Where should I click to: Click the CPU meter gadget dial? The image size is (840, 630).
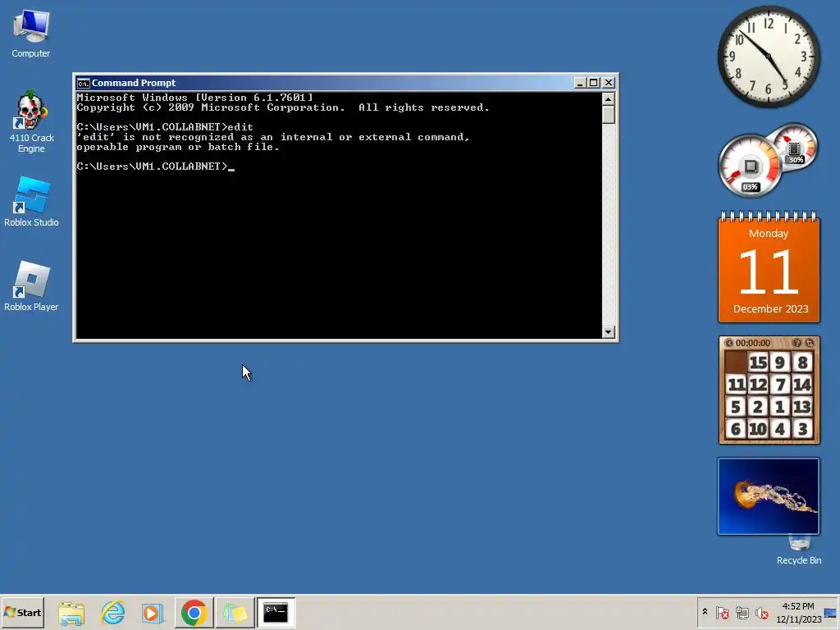click(x=750, y=166)
